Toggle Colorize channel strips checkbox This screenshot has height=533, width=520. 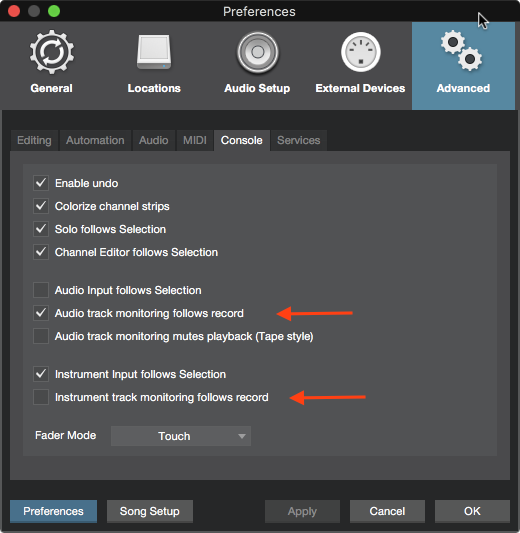pos(41,206)
